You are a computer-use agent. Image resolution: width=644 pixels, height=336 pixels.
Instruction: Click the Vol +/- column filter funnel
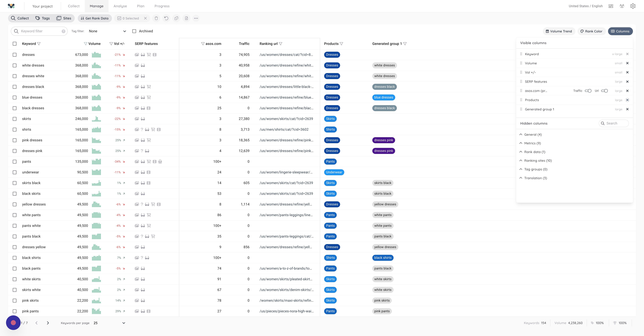pos(111,44)
